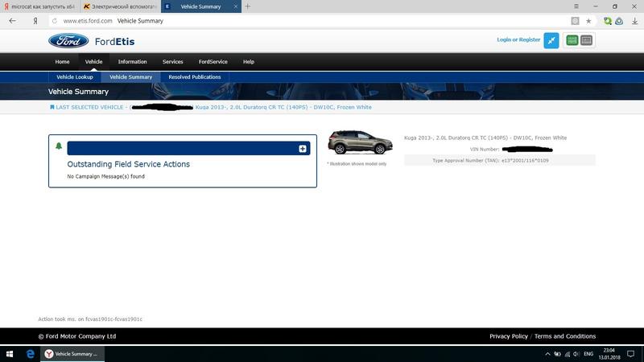Click the Ford Motor Company Ltd copyright text
The height and width of the screenshot is (362, 644).
77,336
